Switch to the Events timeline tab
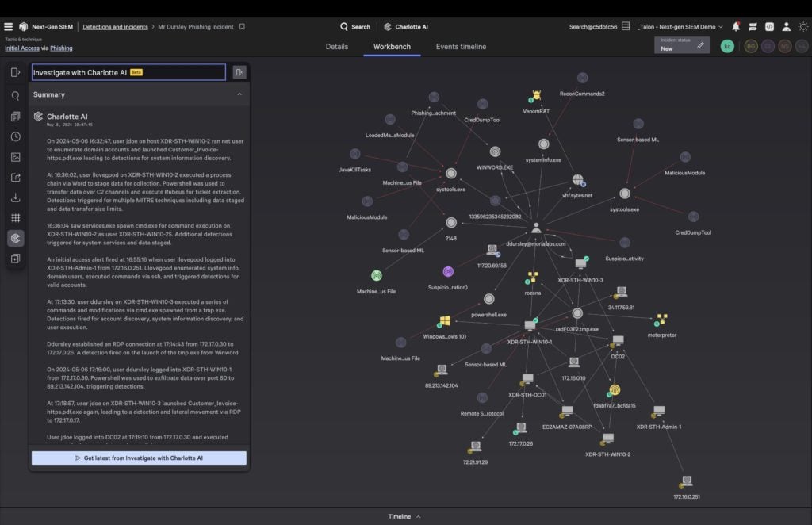The height and width of the screenshot is (525, 812). (x=461, y=47)
